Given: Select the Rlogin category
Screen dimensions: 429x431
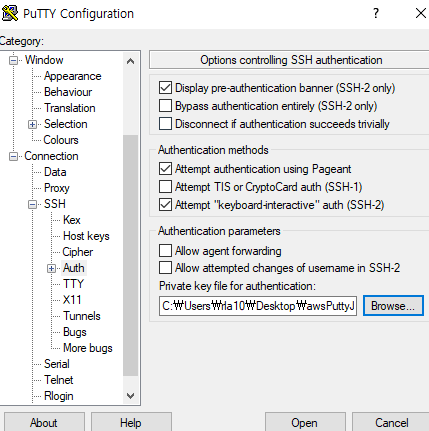Looking at the screenshot, I should coord(59,396).
